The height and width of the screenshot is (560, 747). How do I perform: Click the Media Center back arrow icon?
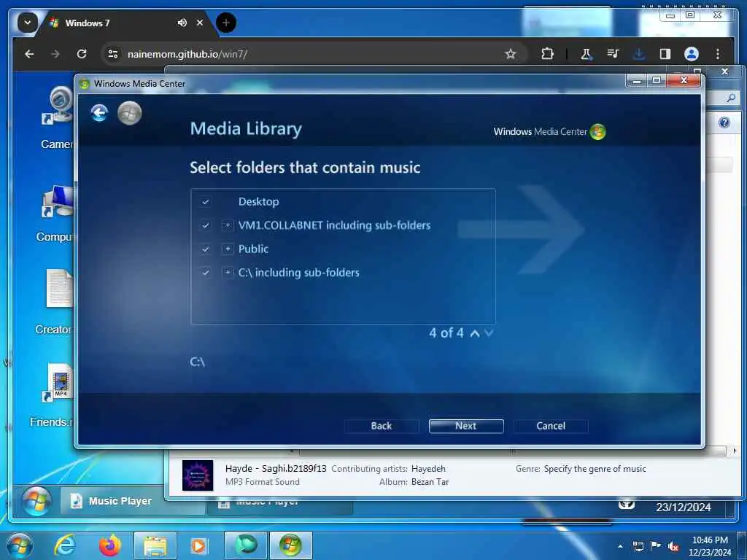pos(99,113)
